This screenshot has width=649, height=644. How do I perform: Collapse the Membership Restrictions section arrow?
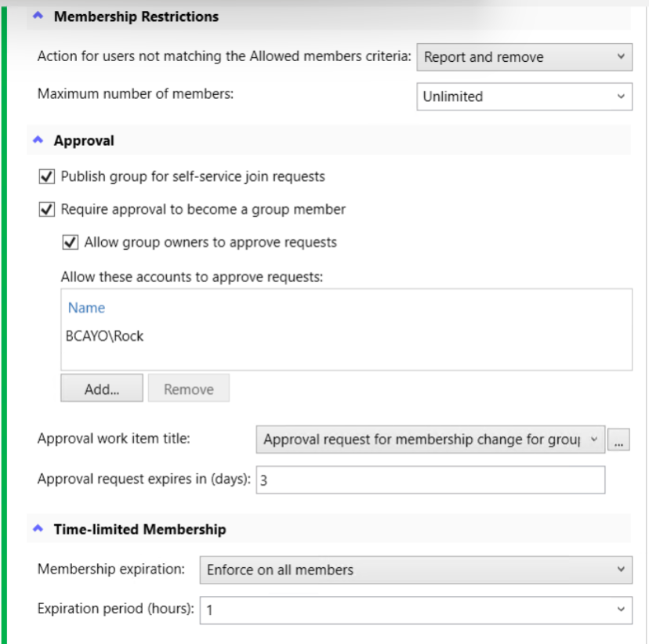tap(37, 16)
